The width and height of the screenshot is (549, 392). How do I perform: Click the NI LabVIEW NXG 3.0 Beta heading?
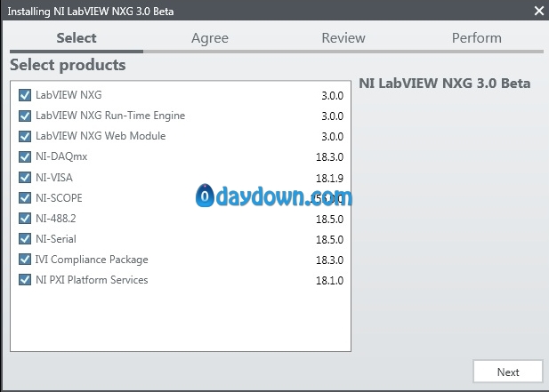[x=445, y=84]
